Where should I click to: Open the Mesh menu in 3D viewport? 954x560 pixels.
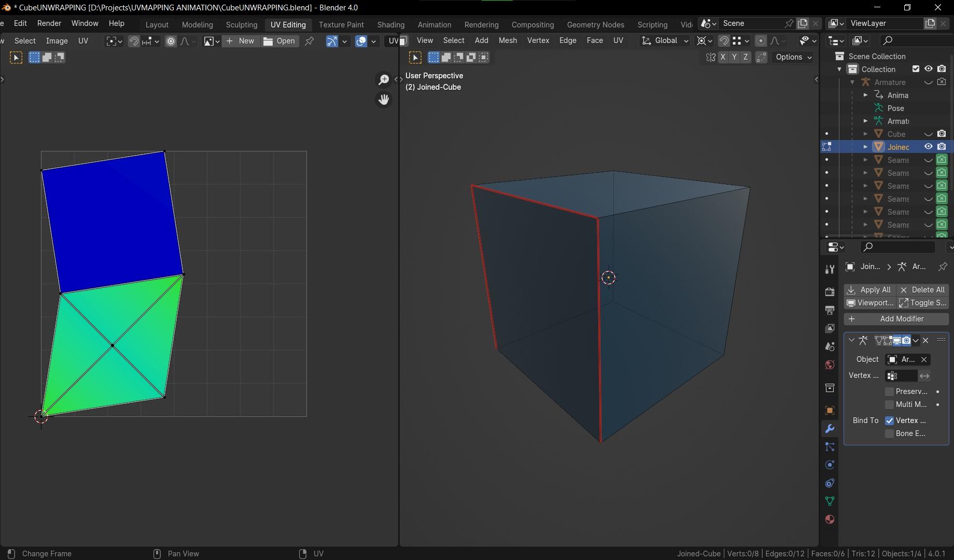[507, 40]
